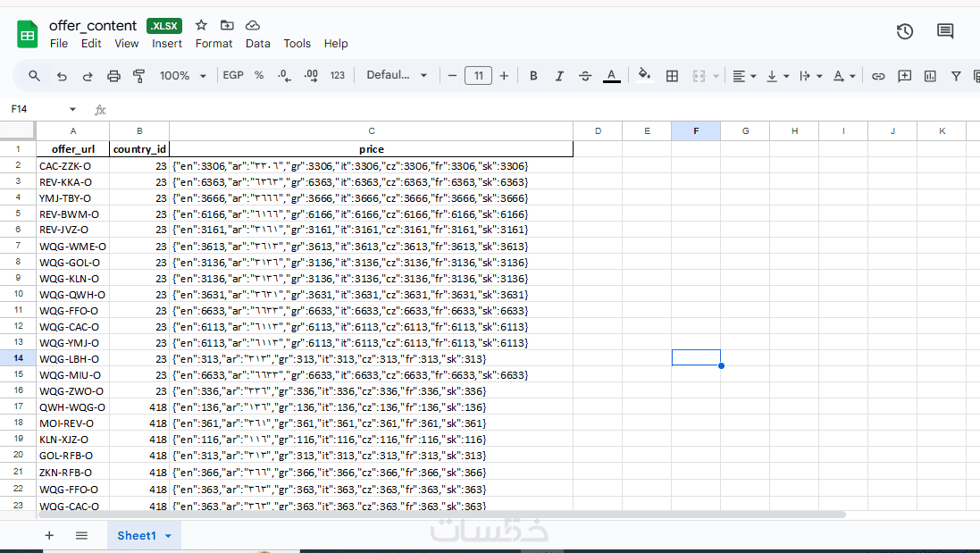Open text rotation dropdown
The image size is (980, 553).
point(843,76)
